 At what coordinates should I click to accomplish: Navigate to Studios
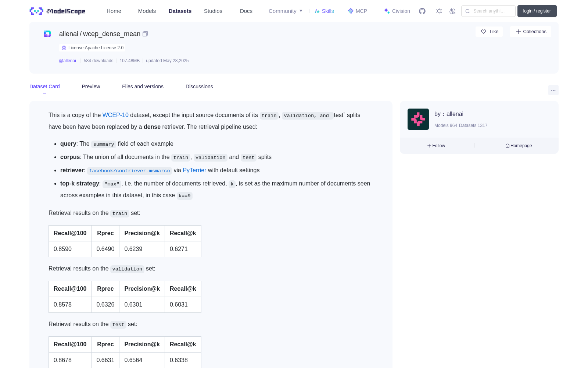(213, 11)
